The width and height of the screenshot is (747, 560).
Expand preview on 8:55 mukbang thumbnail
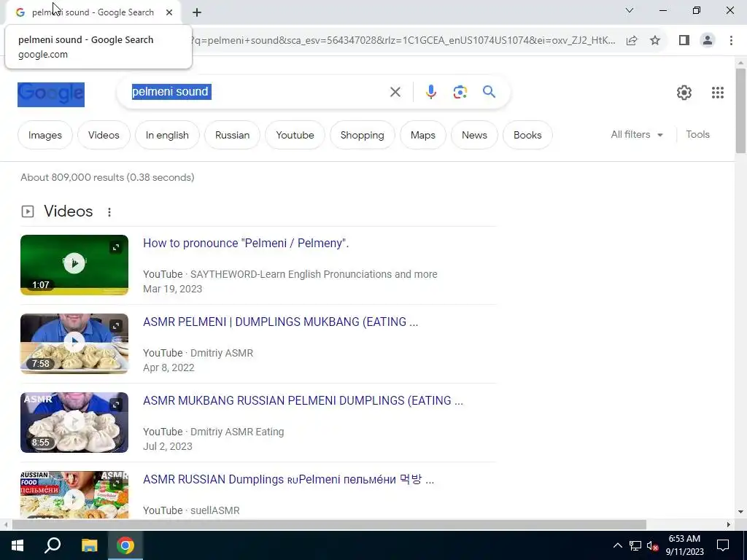[x=116, y=404]
